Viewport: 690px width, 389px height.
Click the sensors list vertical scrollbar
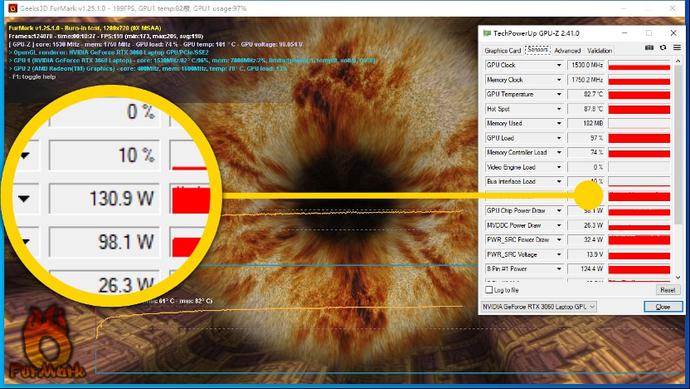[678, 169]
